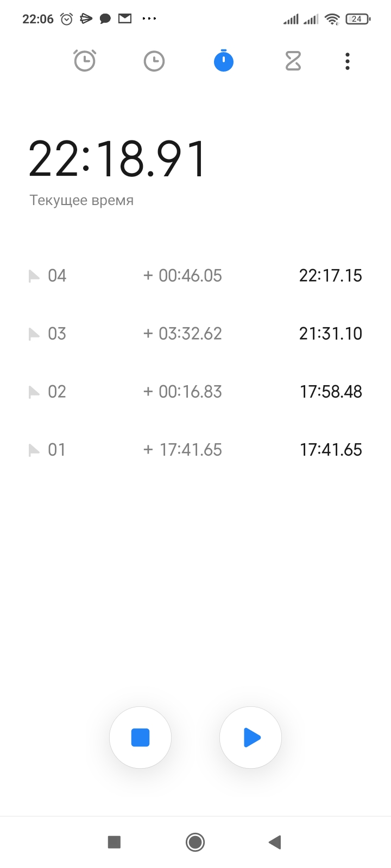The width and height of the screenshot is (391, 868).
Task: Select the Stopwatch tab icon
Action: point(224,61)
